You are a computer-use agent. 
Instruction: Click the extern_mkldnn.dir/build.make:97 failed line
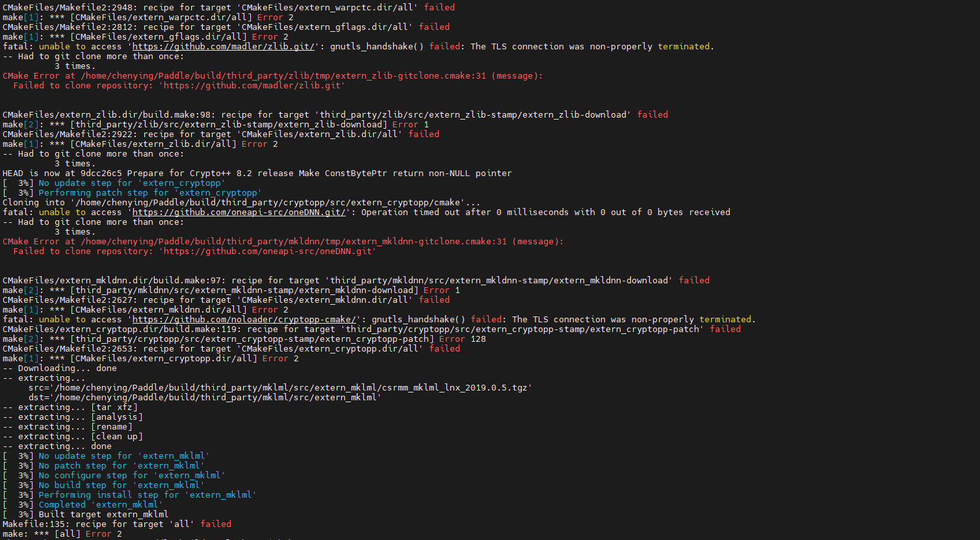[x=356, y=281]
